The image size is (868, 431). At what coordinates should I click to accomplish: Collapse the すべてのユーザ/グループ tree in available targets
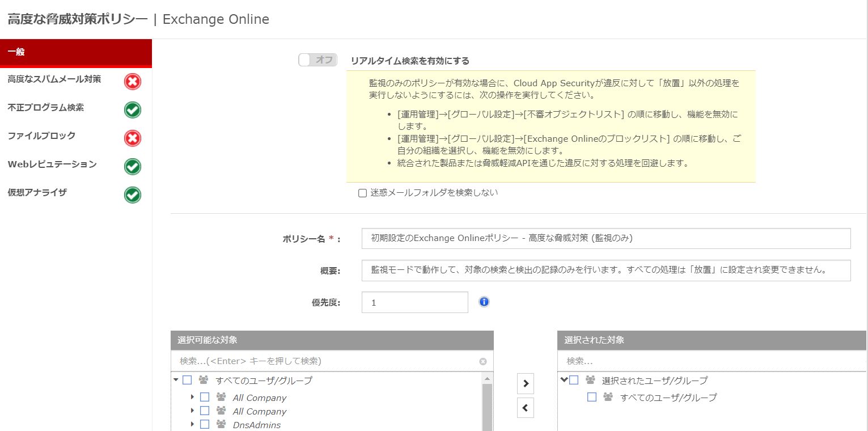(x=176, y=380)
